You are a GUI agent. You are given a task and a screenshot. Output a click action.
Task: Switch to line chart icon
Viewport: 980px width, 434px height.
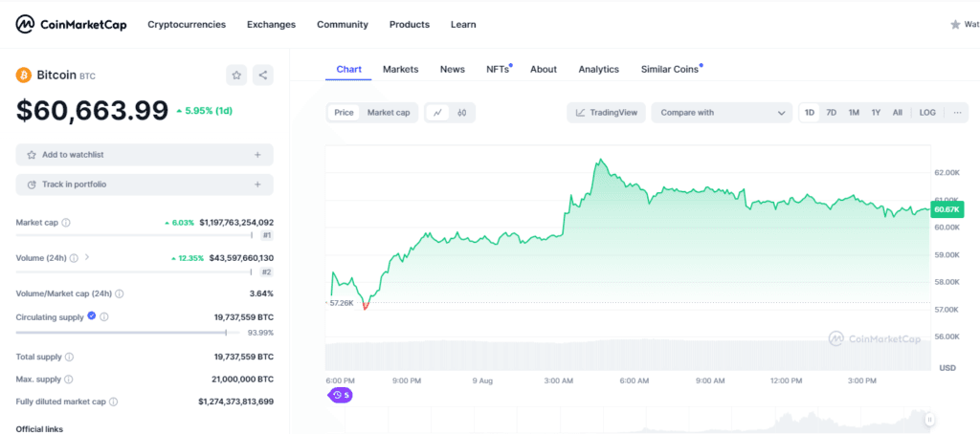coord(438,113)
